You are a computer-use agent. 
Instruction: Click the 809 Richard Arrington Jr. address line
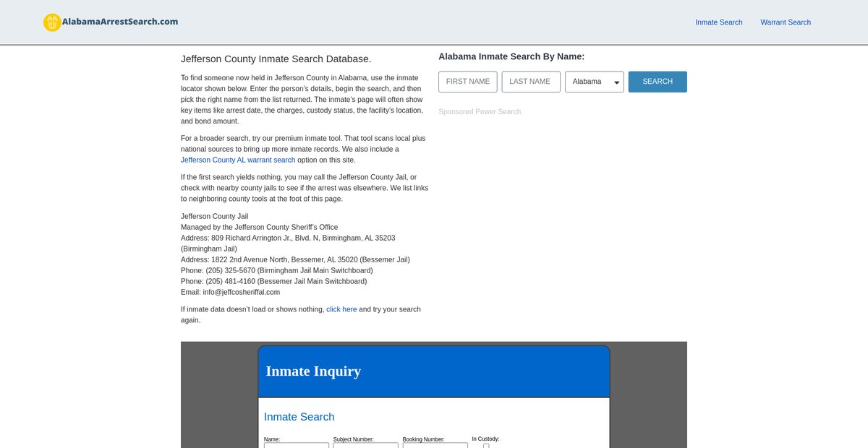click(x=288, y=243)
